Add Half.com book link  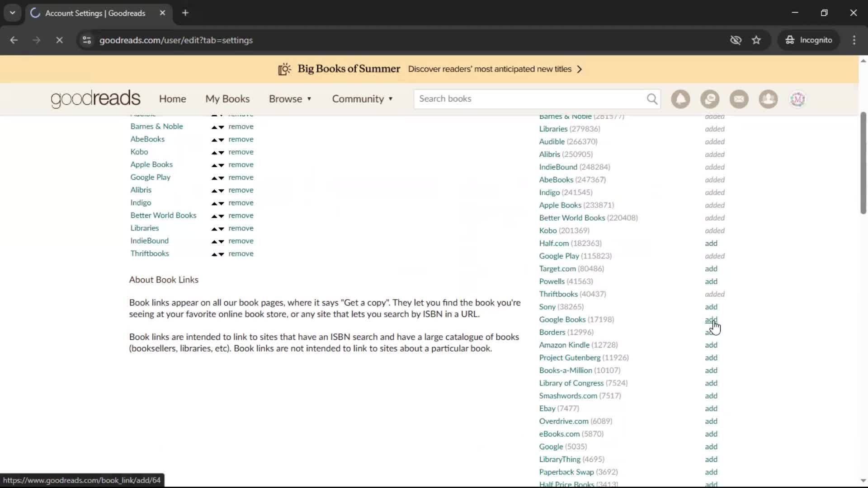pyautogui.click(x=711, y=243)
